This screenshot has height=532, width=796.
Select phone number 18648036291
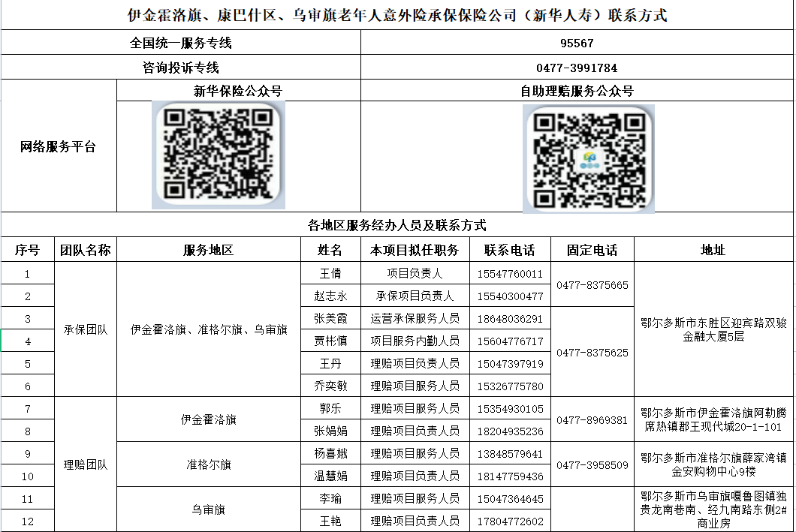[510, 318]
